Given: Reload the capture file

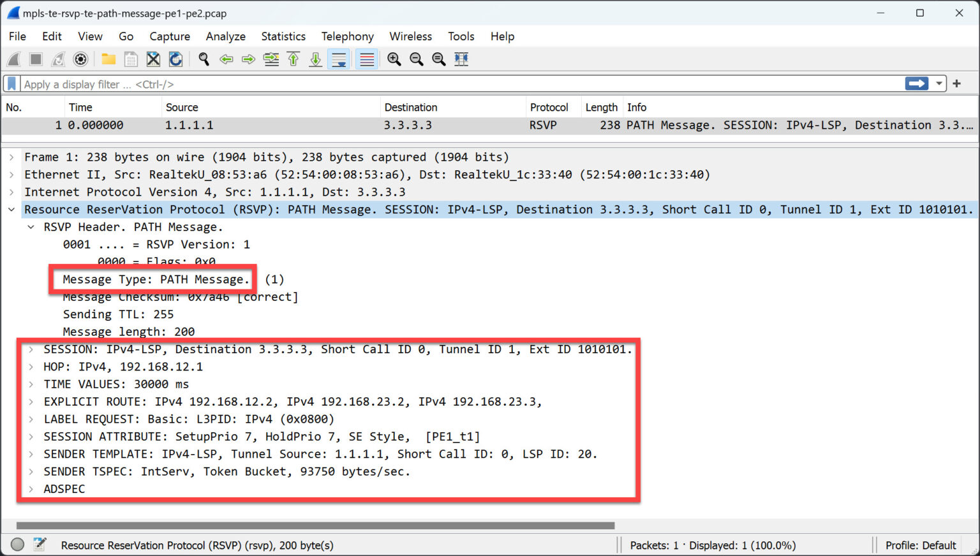Looking at the screenshot, I should click(175, 59).
